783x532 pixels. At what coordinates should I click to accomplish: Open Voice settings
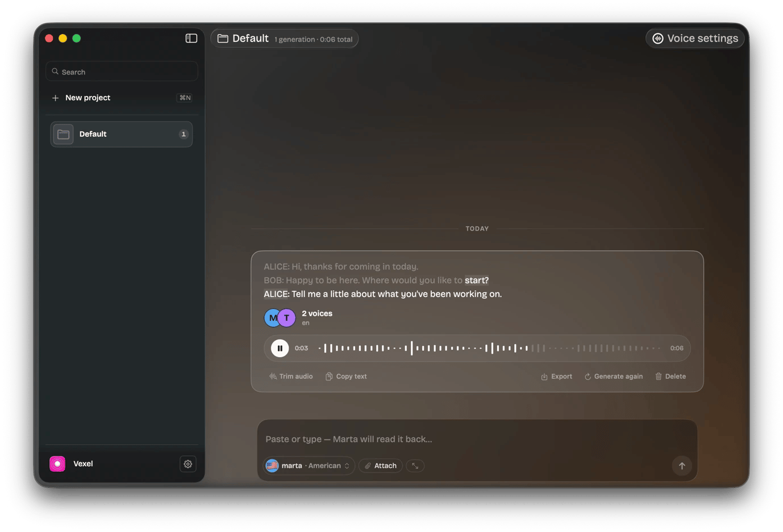click(x=695, y=39)
